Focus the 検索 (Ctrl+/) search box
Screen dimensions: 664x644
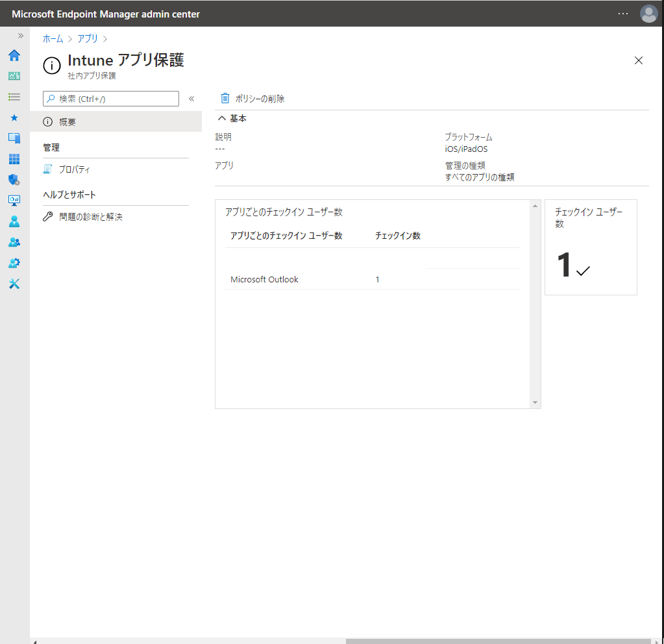tap(111, 99)
